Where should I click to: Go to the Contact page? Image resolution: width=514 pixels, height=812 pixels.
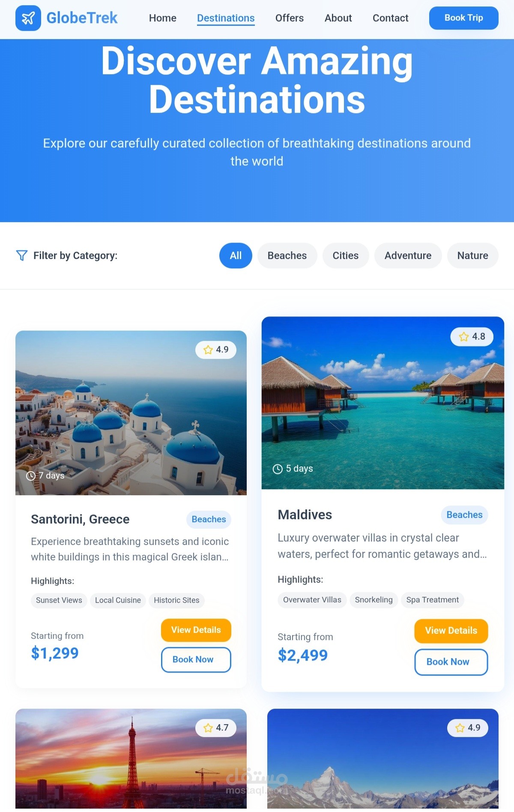point(390,18)
